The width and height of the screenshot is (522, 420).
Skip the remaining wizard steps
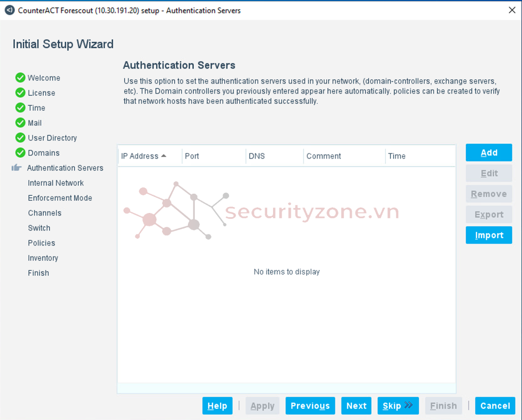[398, 406]
